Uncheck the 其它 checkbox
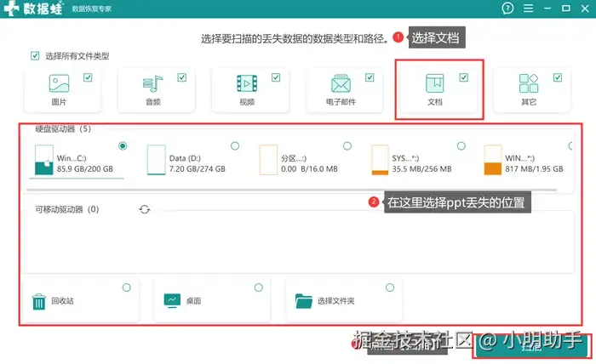This screenshot has width=596, height=364. click(x=557, y=77)
